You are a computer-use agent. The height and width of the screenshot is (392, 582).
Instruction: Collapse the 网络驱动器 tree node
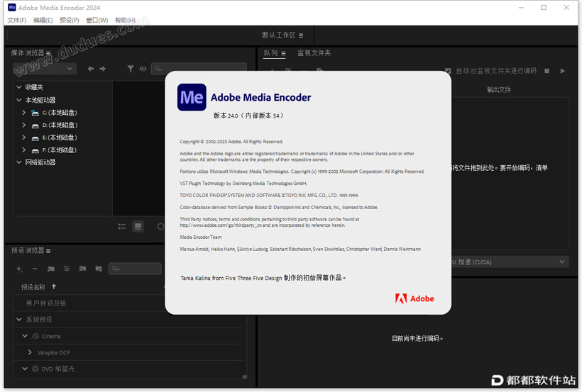(x=19, y=162)
